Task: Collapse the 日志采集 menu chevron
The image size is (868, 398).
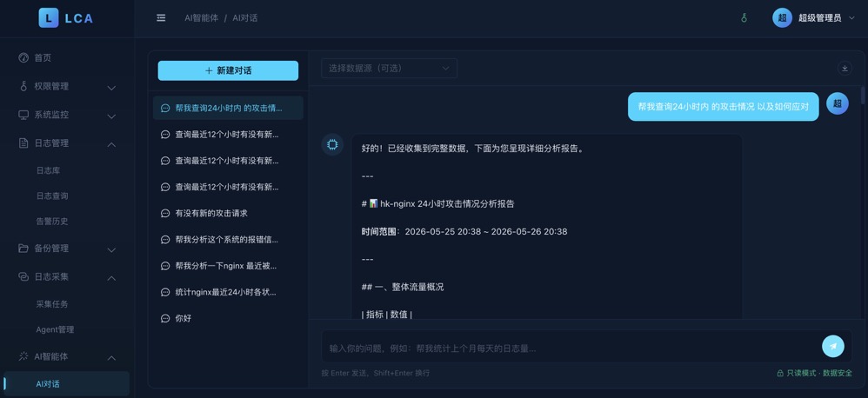Action: click(x=111, y=277)
